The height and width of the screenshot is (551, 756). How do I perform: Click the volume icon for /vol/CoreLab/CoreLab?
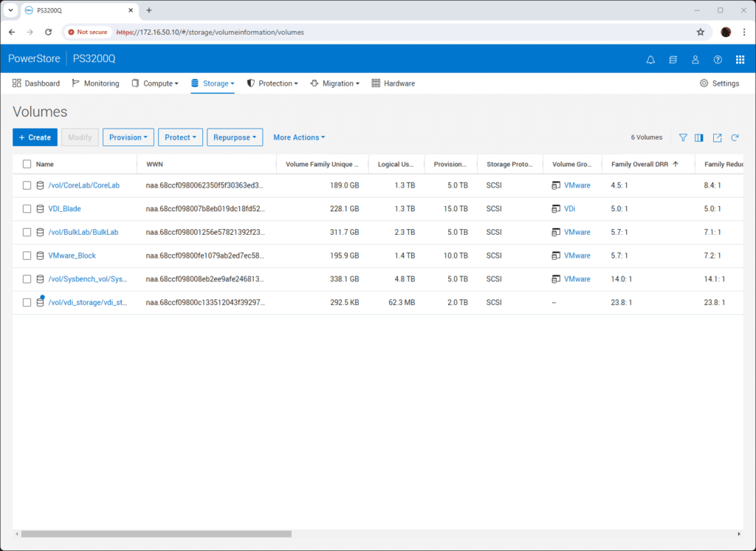pyautogui.click(x=41, y=185)
